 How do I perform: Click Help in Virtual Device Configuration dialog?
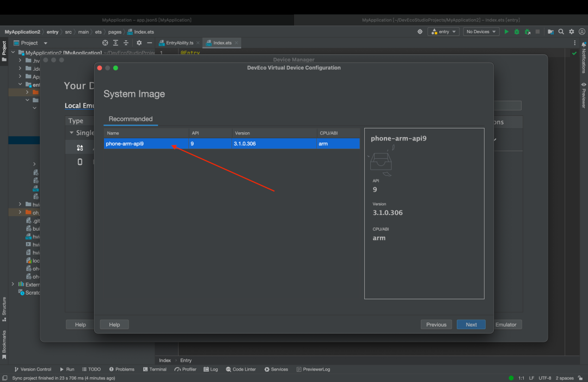tap(114, 325)
